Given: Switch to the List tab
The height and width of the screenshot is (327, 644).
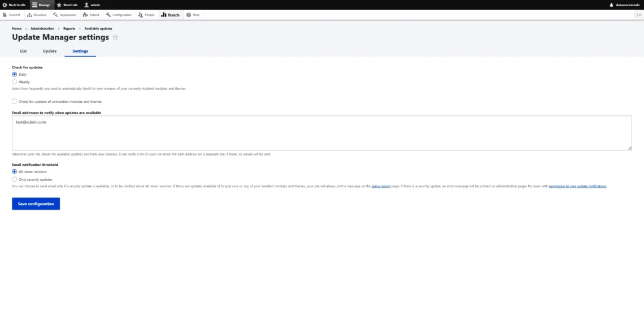Looking at the screenshot, I should tap(23, 51).
